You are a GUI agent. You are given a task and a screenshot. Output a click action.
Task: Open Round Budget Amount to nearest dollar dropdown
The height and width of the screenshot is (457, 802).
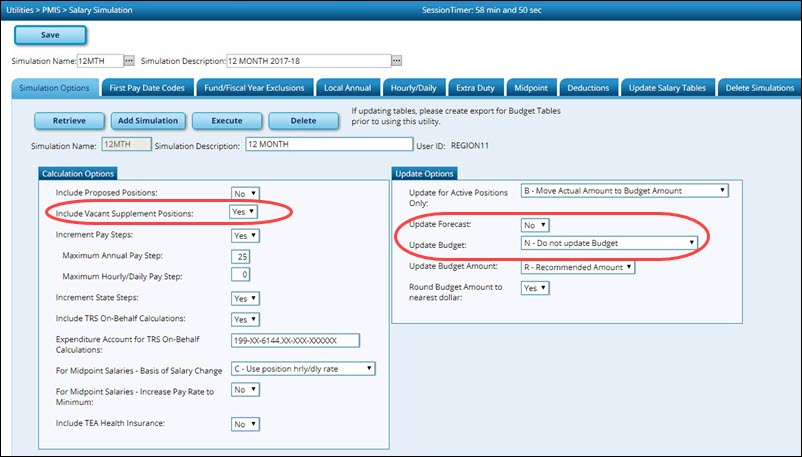point(535,288)
